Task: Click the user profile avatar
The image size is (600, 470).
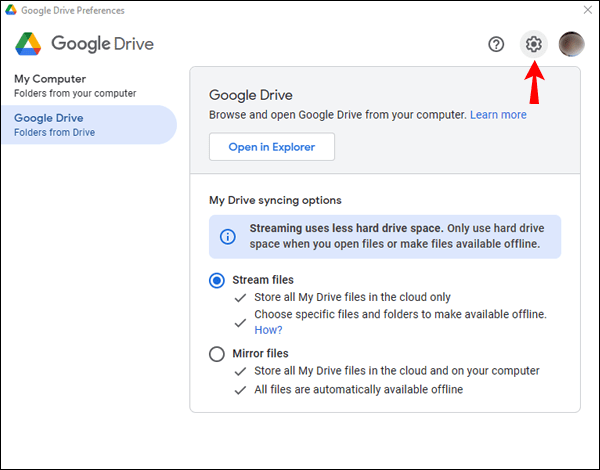Action: point(572,44)
